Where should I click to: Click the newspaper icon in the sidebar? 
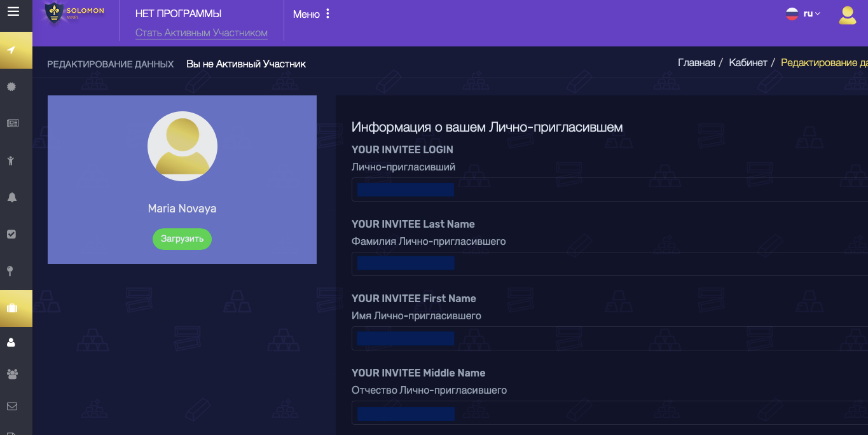[12, 123]
